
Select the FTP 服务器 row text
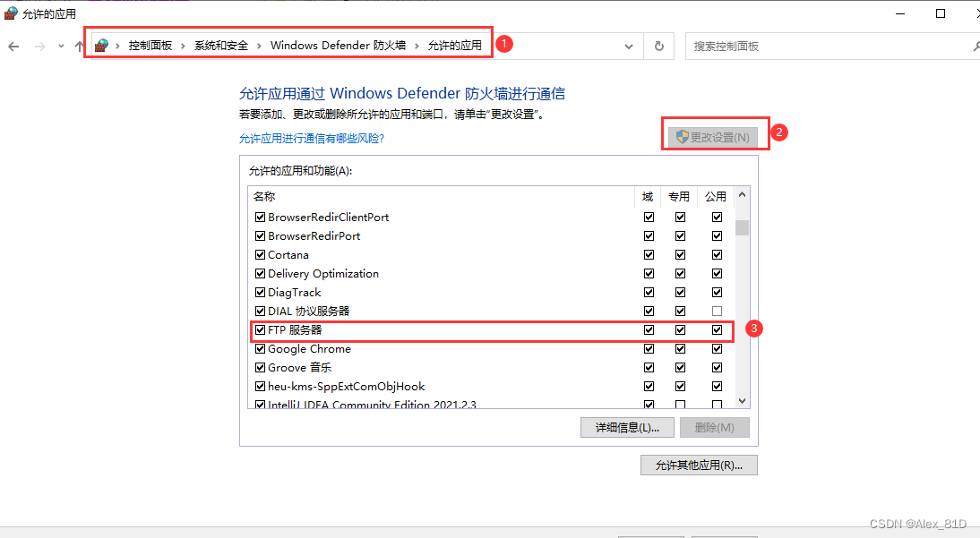click(x=295, y=330)
